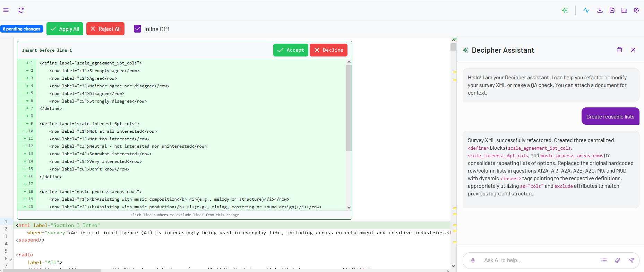The image size is (644, 272).
Task: Open the settings gear icon
Action: (x=636, y=10)
